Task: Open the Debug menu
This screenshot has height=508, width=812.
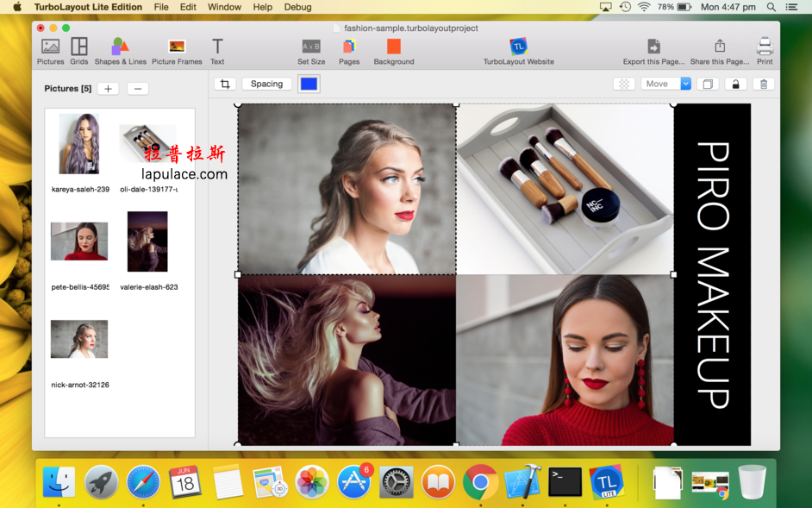Action: click(297, 7)
